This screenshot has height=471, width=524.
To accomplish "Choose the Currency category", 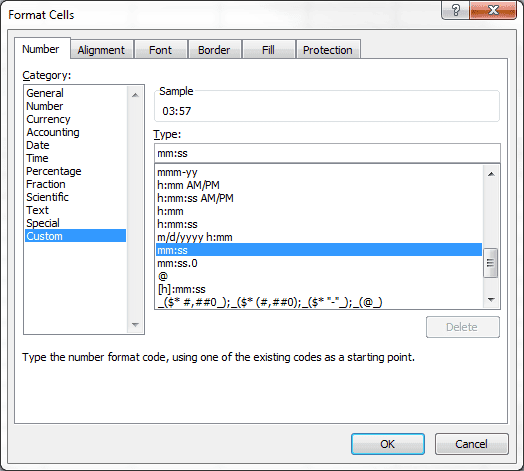I will coord(76,119).
